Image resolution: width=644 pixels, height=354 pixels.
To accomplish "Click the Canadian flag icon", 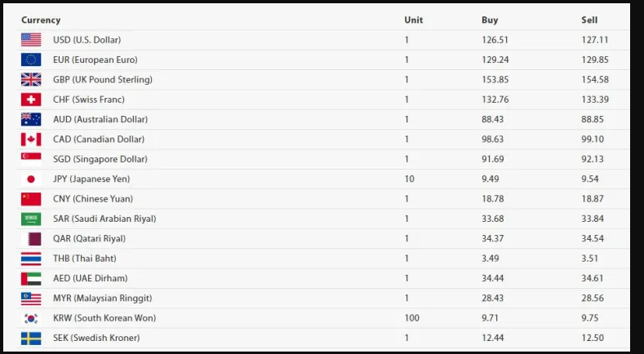I will [x=31, y=139].
